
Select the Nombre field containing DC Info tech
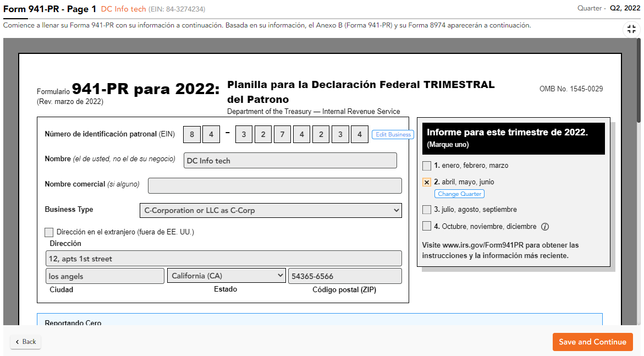tap(290, 160)
